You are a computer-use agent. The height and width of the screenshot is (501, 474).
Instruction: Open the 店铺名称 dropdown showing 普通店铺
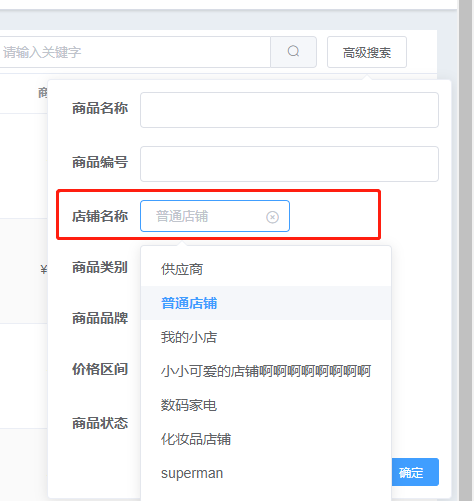click(x=215, y=216)
